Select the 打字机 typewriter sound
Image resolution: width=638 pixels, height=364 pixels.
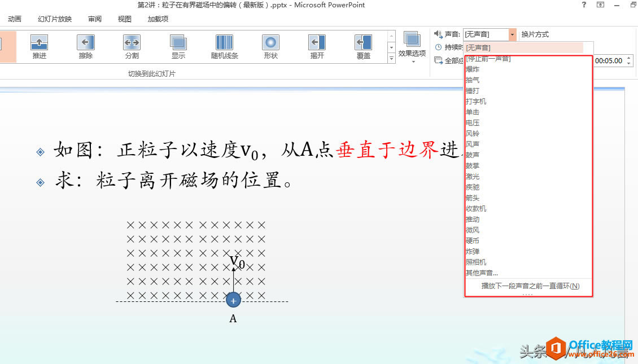(475, 101)
